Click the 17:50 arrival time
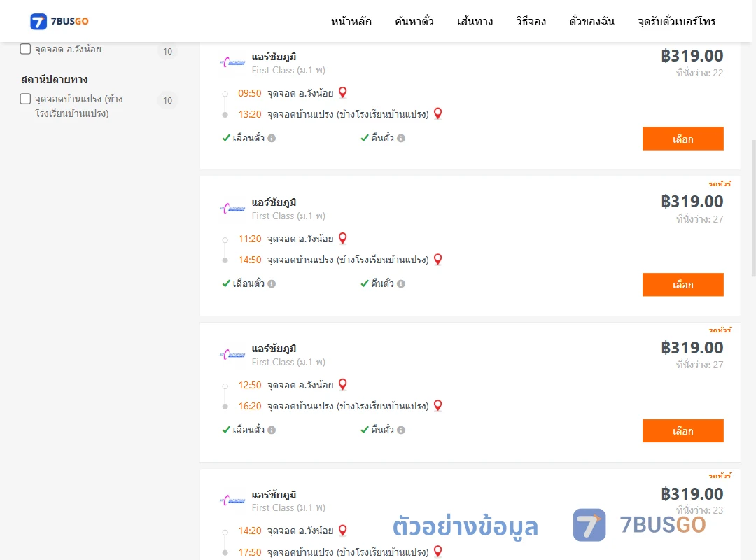This screenshot has width=756, height=560. [x=250, y=552]
